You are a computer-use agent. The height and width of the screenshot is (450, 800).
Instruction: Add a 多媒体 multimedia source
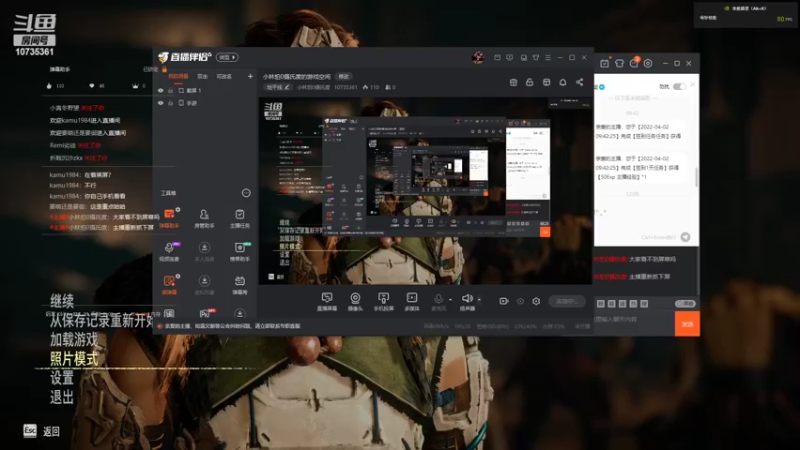(x=412, y=302)
